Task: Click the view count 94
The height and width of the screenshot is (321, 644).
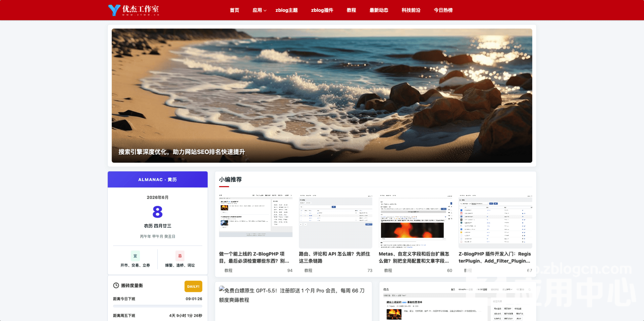Action: pyautogui.click(x=290, y=270)
